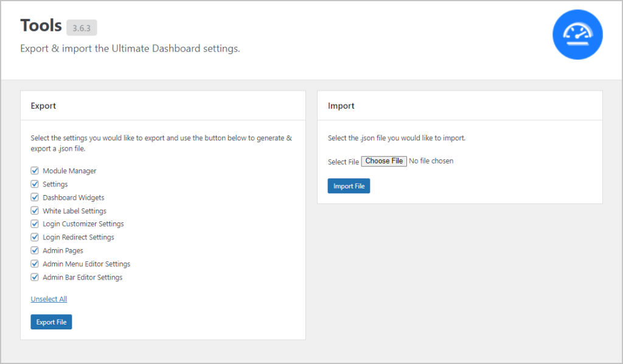
Task: Uncheck Login Customizer Settings checkbox
Action: pyautogui.click(x=35, y=224)
